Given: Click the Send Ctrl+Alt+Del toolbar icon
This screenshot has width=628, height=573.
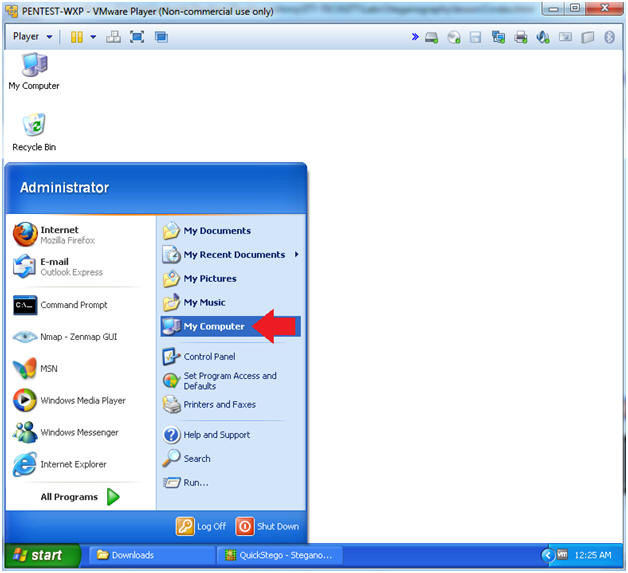Looking at the screenshot, I should [x=113, y=37].
